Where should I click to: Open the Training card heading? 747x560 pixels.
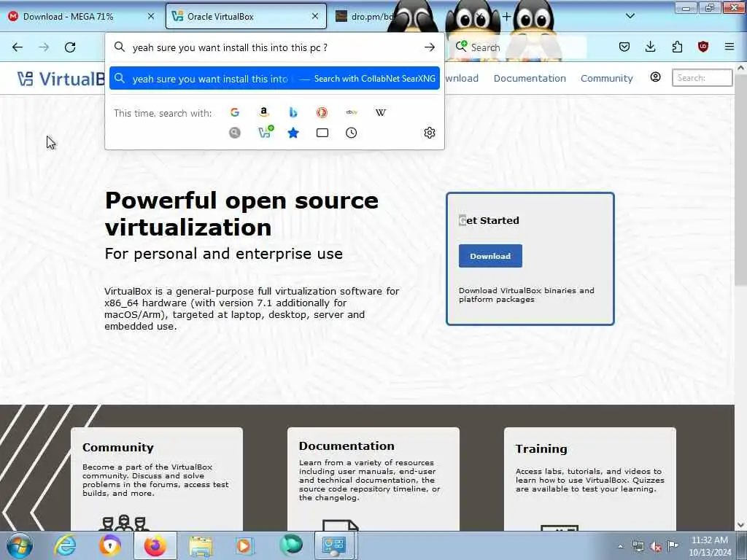(541, 448)
